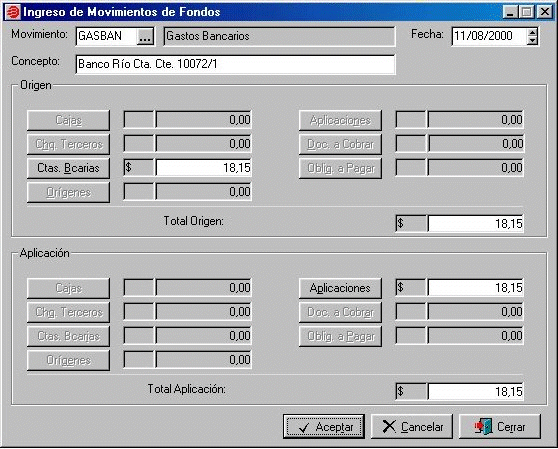Click the Movimiento code field GASBAN
The image size is (558, 449).
106,36
